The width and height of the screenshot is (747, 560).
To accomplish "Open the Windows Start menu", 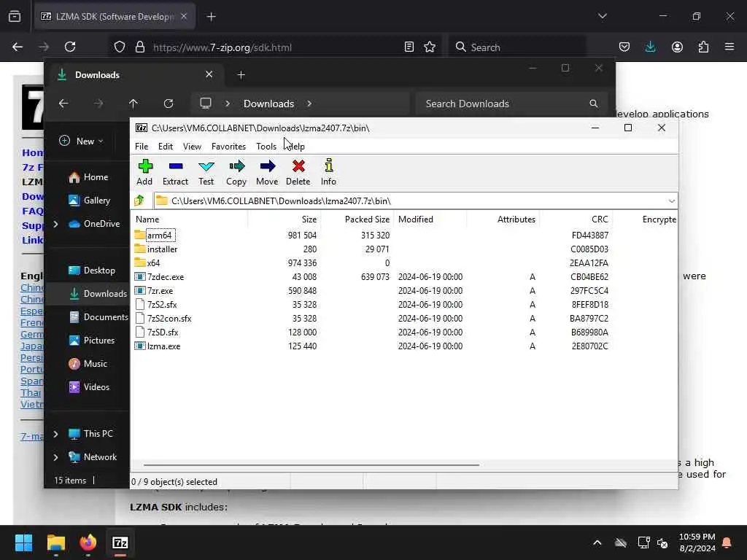I will [x=23, y=542].
